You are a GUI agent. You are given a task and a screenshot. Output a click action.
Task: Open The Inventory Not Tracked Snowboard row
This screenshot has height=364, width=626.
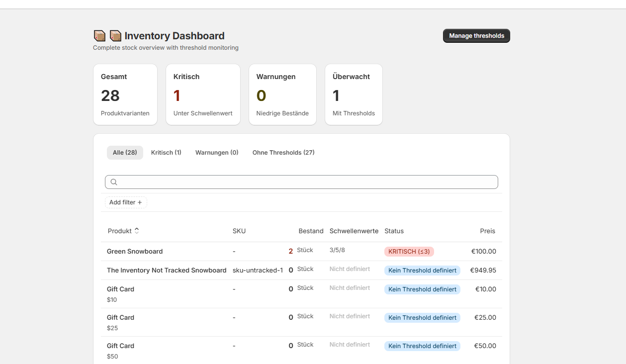[167, 271]
